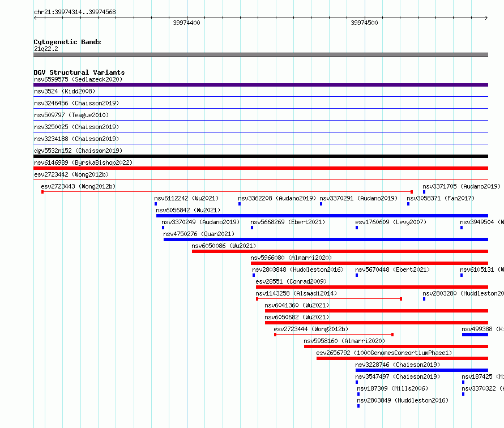Open nsv6050682 (Wu2021) label
This screenshot has width=504, height=428.
tap(297, 317)
